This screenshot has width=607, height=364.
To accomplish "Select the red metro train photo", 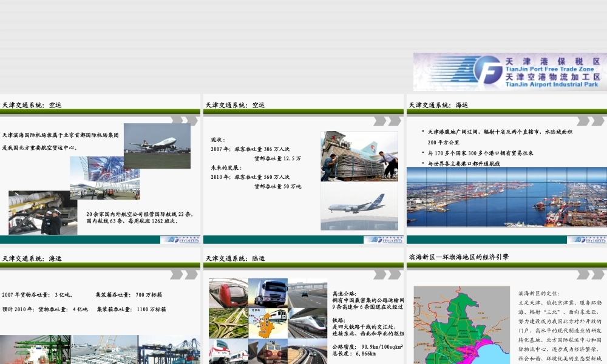I will (x=228, y=293).
